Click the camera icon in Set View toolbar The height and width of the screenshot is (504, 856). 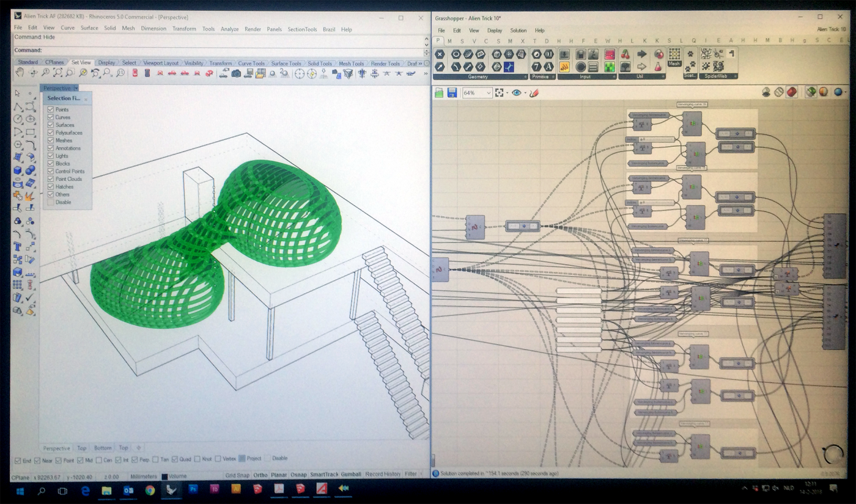[236, 73]
